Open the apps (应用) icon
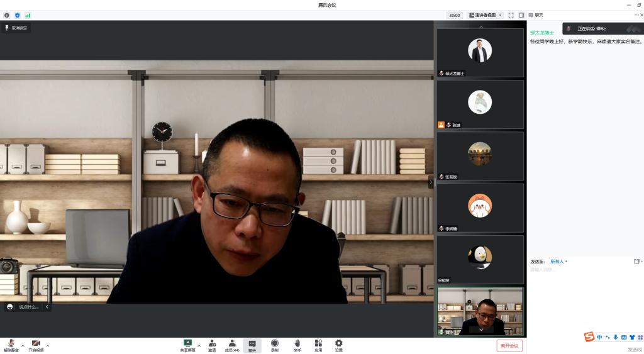 click(318, 344)
